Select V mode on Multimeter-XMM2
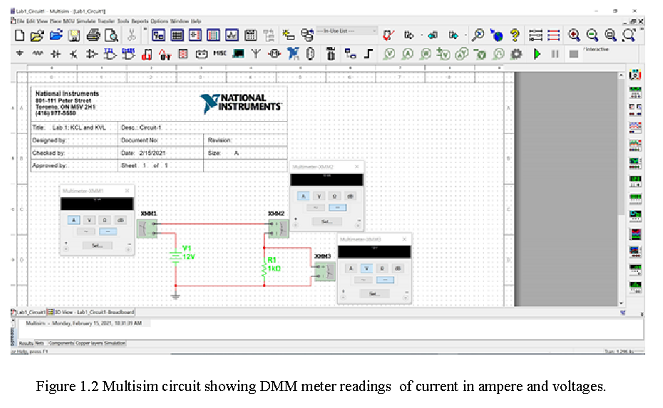The image size is (663, 408). [319, 196]
